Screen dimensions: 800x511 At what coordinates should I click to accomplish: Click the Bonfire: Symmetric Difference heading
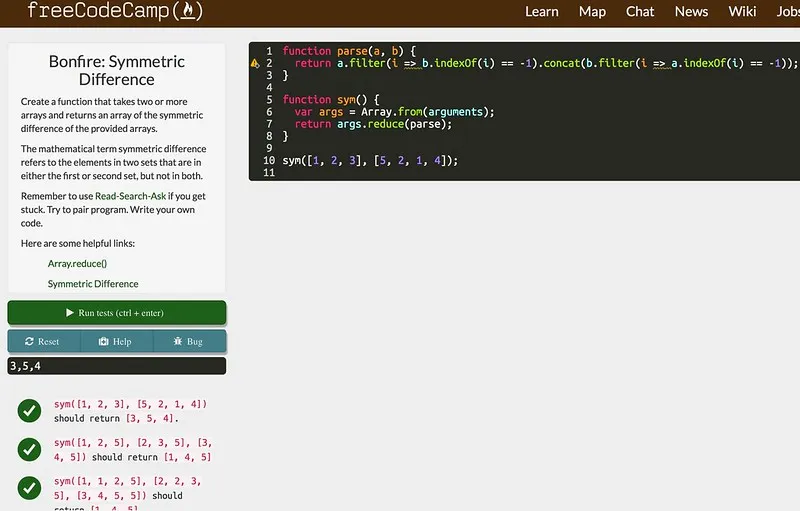117,70
